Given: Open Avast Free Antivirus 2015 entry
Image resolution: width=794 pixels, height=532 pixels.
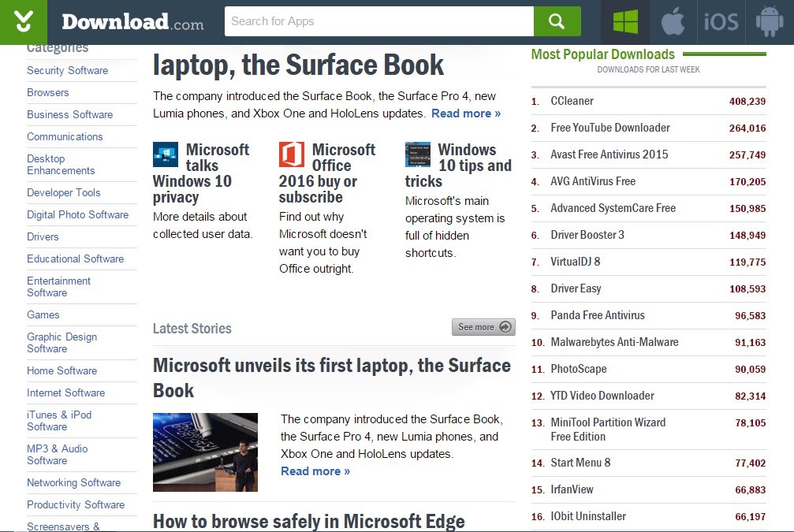Looking at the screenshot, I should [609, 154].
